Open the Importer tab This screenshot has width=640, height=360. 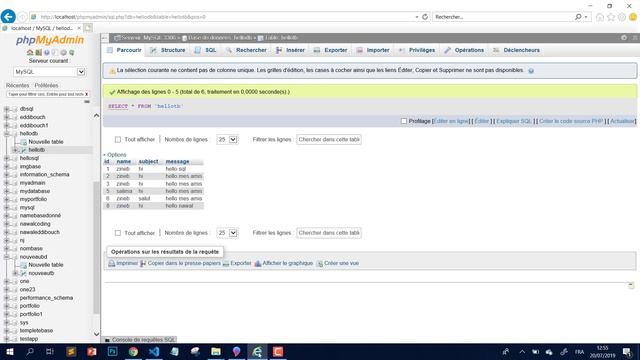pyautogui.click(x=373, y=50)
